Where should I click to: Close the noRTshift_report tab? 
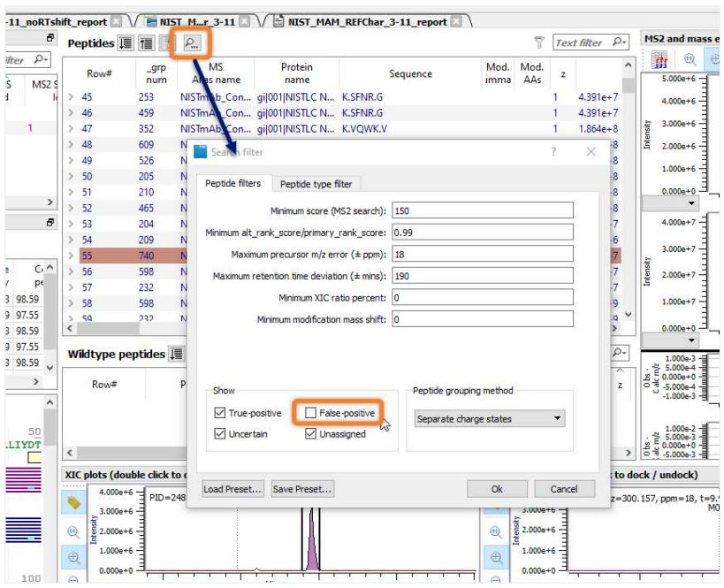pos(117,21)
